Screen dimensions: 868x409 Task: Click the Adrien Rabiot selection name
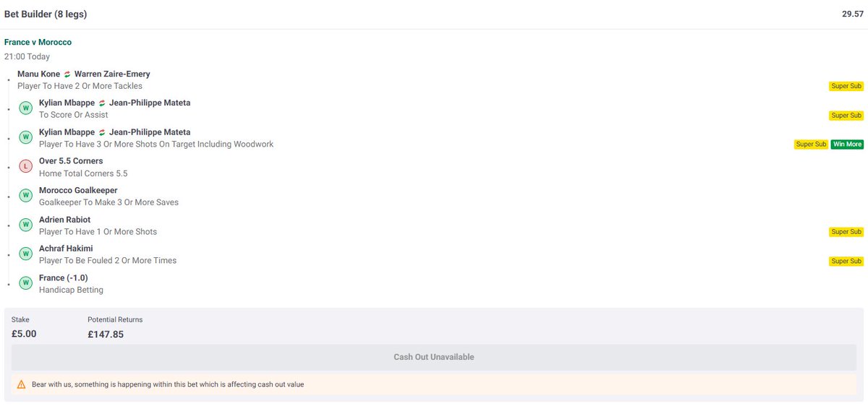(65, 220)
